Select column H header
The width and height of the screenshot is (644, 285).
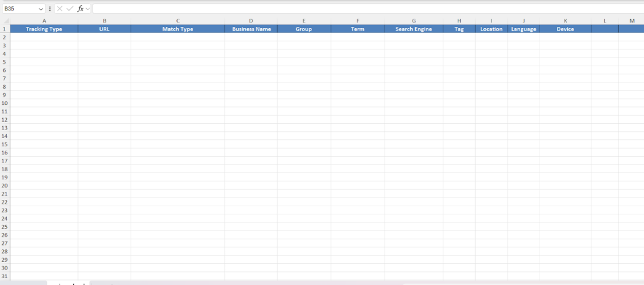coord(459,21)
